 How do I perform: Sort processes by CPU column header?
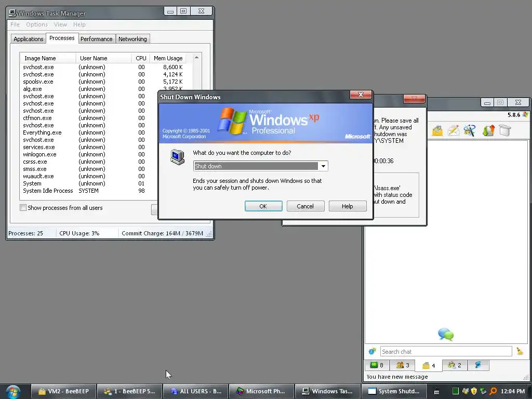(141, 58)
